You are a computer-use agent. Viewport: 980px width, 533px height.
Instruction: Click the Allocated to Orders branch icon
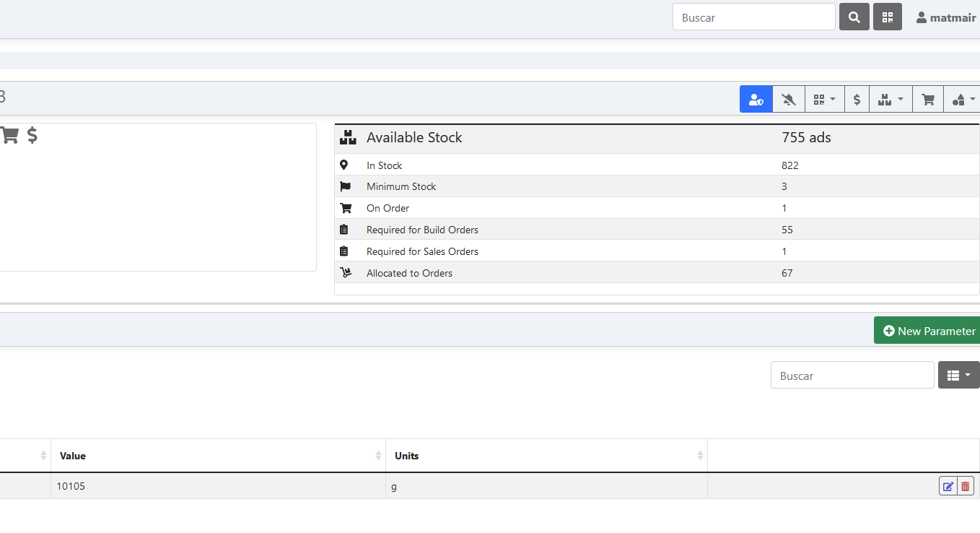346,273
